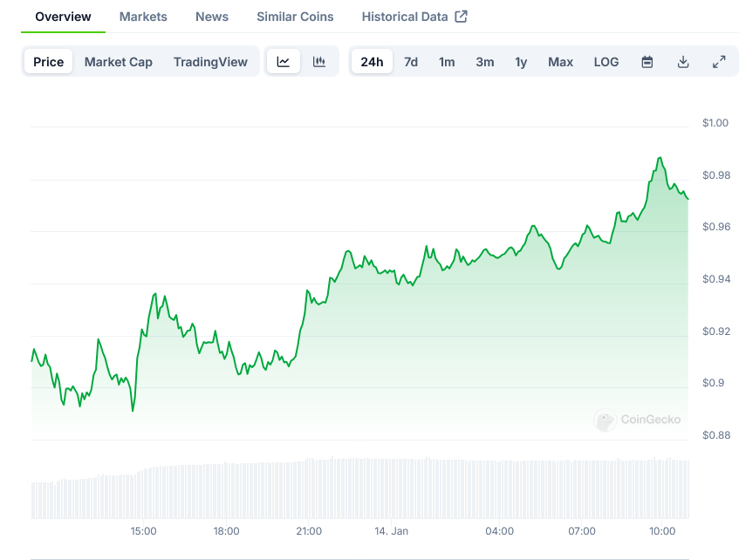The height and width of the screenshot is (560, 739).
Task: Download chart data icon
Action: click(x=683, y=62)
